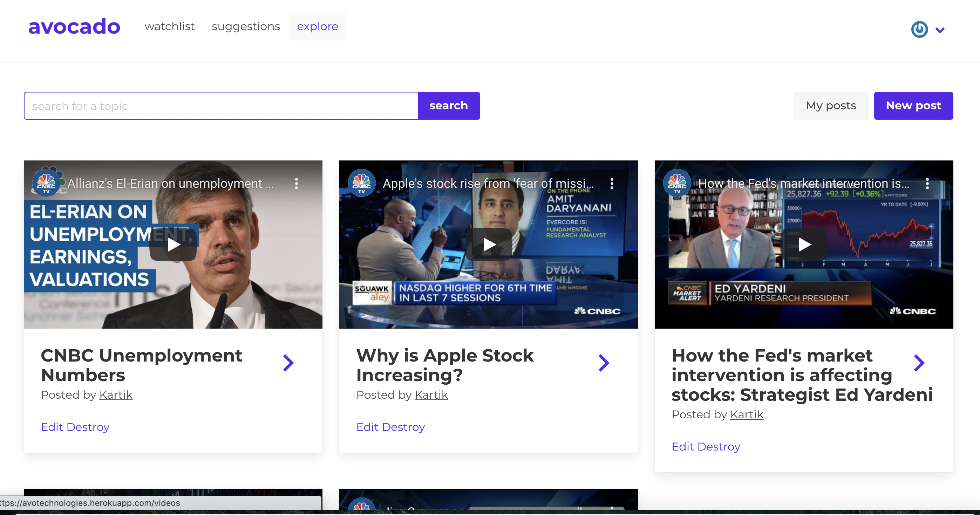Open more options on El-Erian video
The image size is (980, 515).
click(297, 184)
